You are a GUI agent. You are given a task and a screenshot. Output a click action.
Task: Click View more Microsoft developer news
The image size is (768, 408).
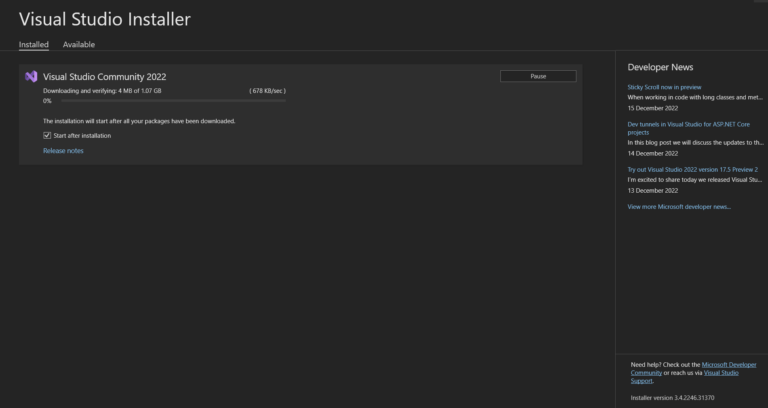[679, 207]
